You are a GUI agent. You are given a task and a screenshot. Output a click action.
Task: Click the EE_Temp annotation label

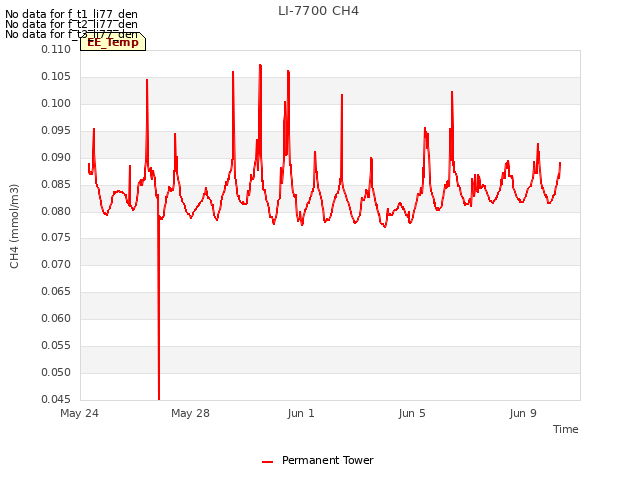tap(113, 42)
